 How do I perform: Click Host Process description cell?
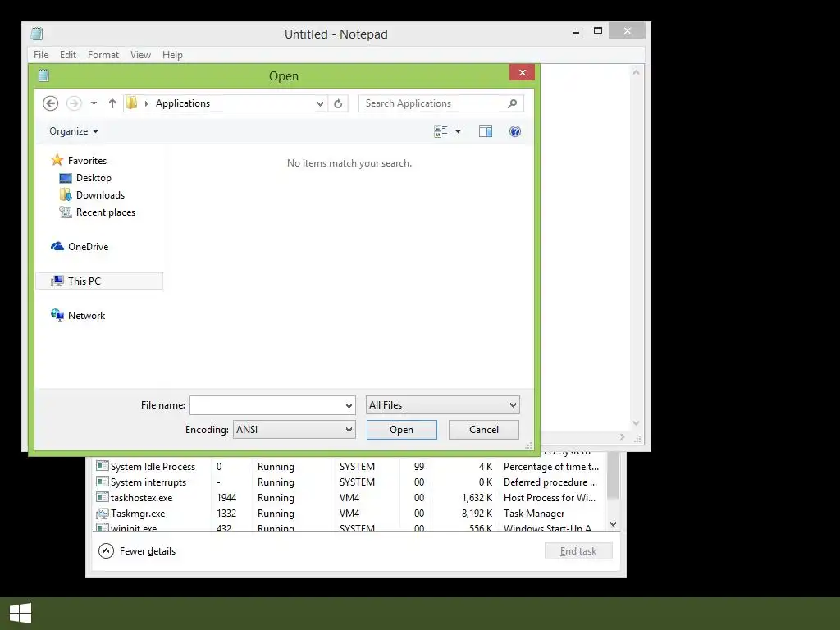(550, 498)
